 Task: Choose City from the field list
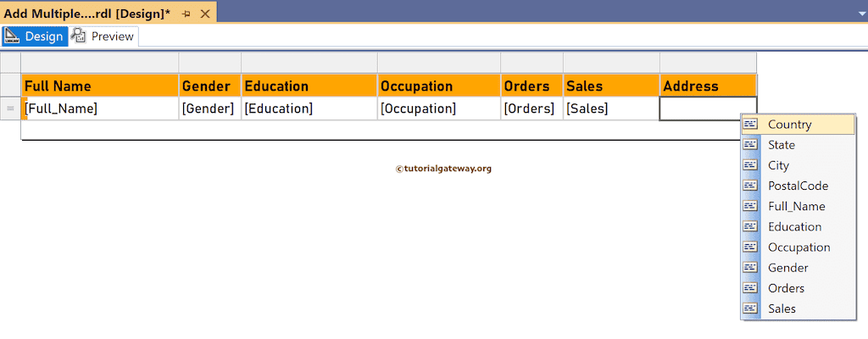pyautogui.click(x=798, y=165)
